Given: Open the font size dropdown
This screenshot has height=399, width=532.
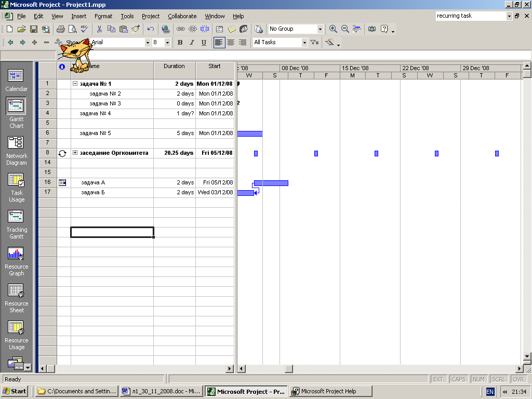Looking at the screenshot, I should [167, 43].
